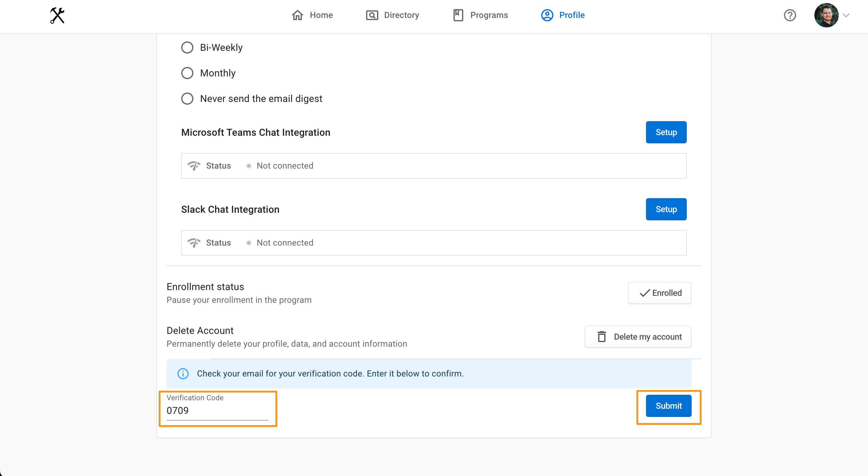Open the Profile tab

click(563, 15)
